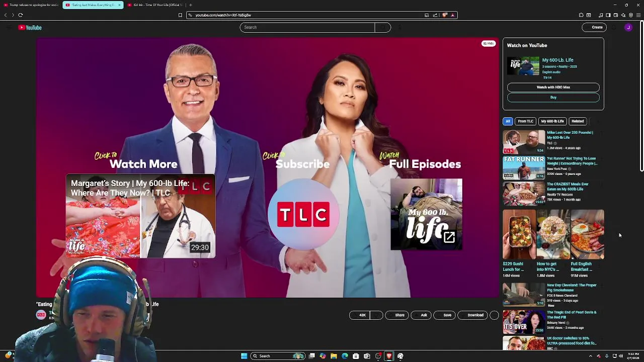Click the Create button

[x=595, y=28]
